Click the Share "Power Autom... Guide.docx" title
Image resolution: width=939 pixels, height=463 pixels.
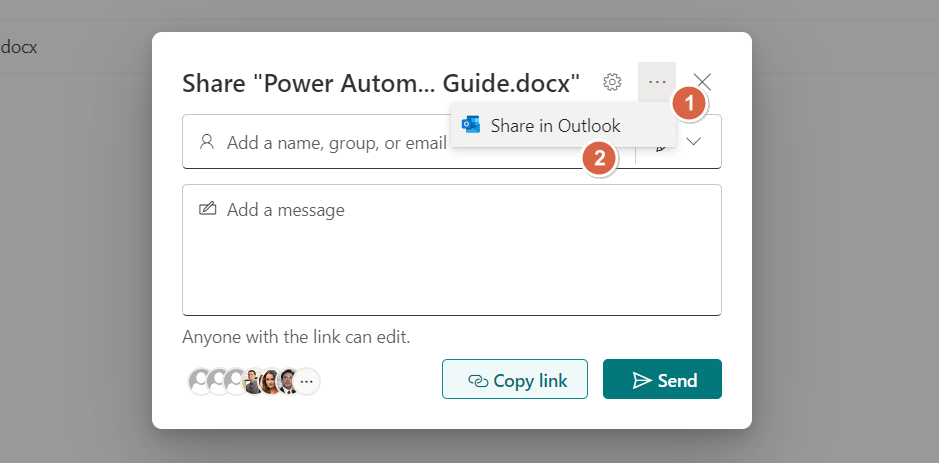coord(381,83)
